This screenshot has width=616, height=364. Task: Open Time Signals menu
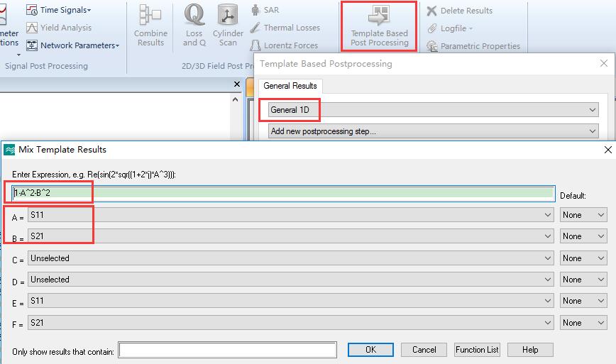58,10
